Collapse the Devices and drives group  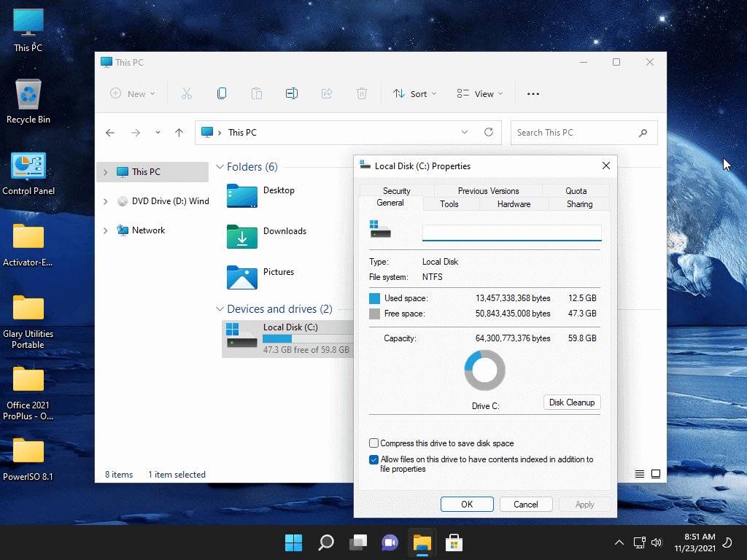tap(220, 309)
